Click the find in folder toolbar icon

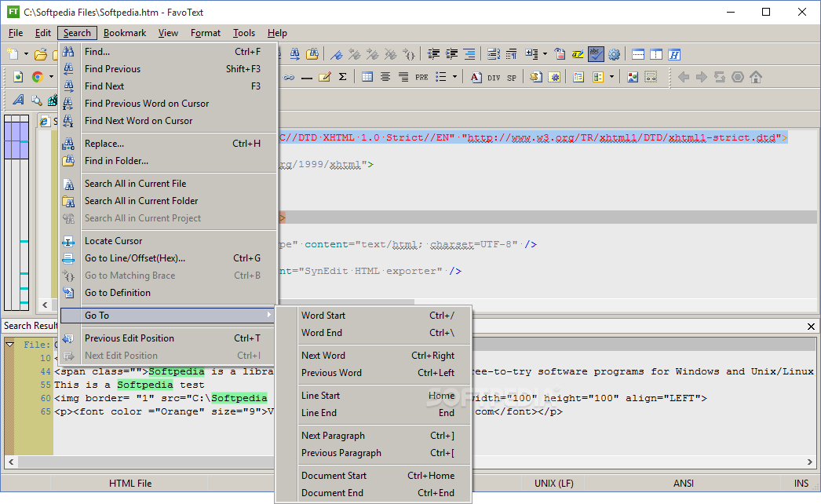tap(312, 54)
